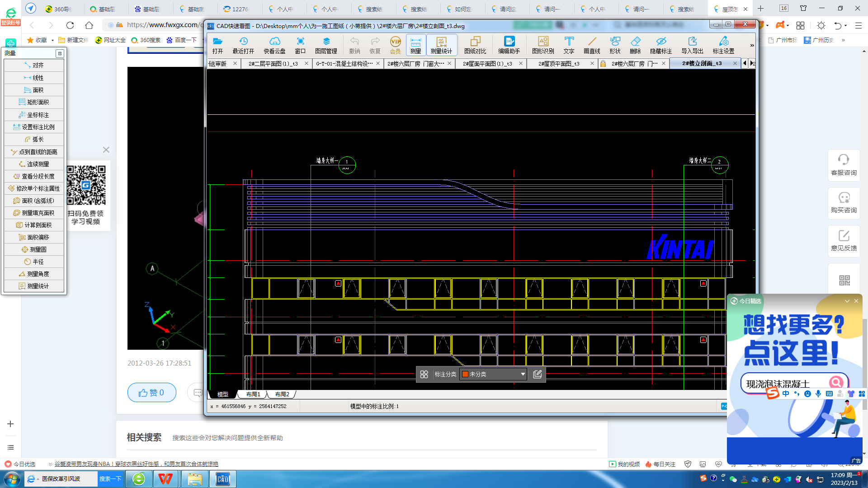
Task: Expand the CAD toolbar overflow chevron
Action: (752, 45)
